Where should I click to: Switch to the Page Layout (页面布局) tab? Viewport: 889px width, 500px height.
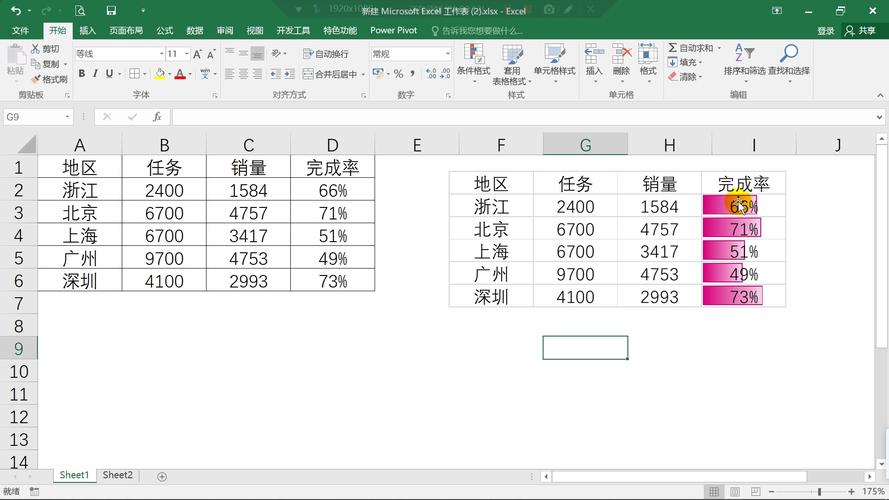[126, 31]
